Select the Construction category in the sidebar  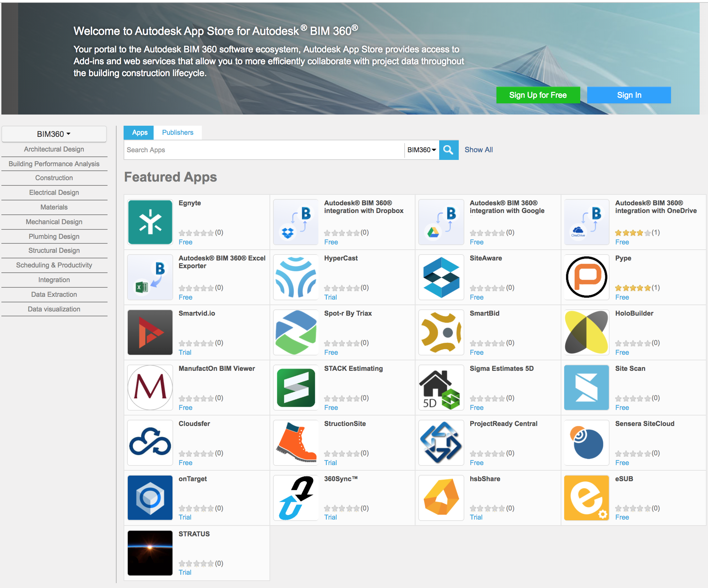(54, 178)
